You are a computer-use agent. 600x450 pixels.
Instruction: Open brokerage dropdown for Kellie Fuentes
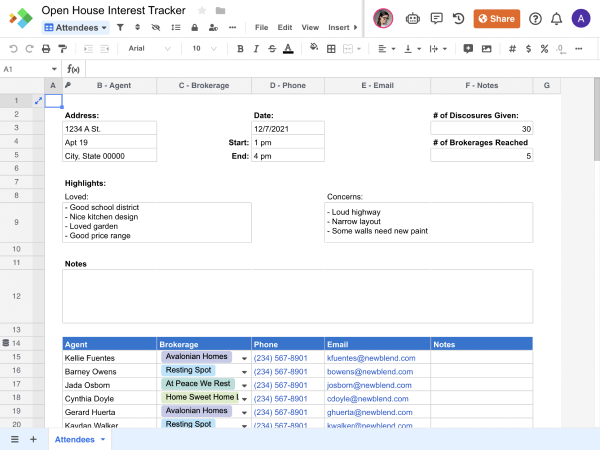244,359
